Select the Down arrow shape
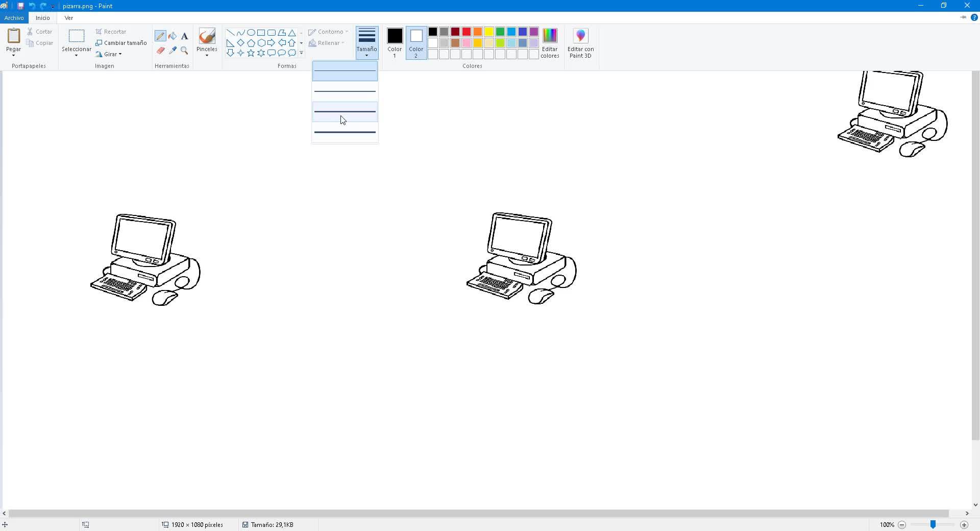 [x=230, y=53]
